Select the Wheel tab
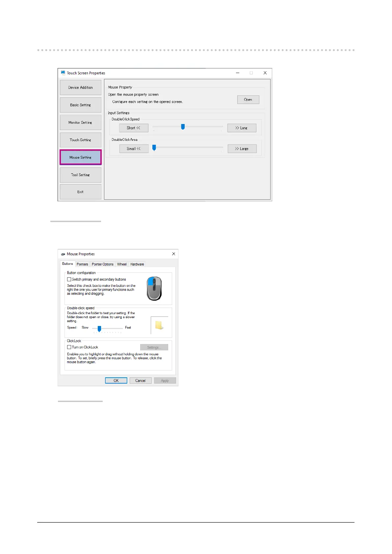392x554 pixels. click(122, 264)
